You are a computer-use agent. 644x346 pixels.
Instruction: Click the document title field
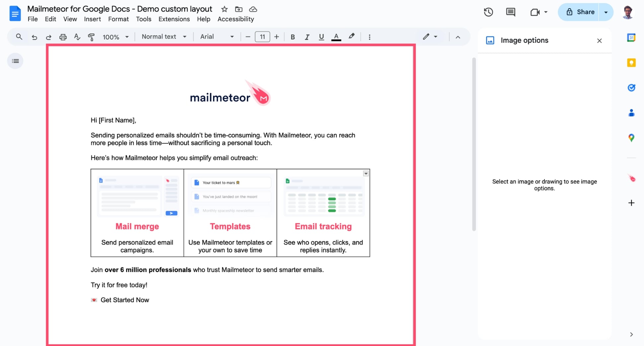119,9
